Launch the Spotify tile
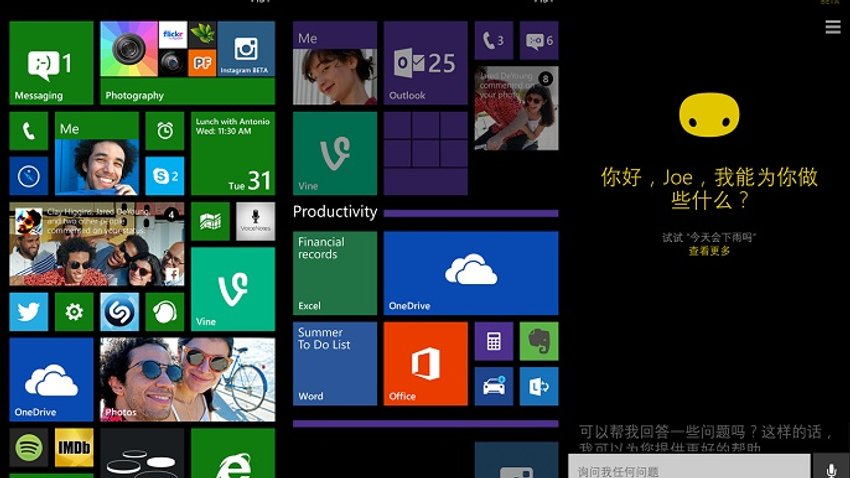Viewport: 850px width, 478px height. click(x=29, y=448)
